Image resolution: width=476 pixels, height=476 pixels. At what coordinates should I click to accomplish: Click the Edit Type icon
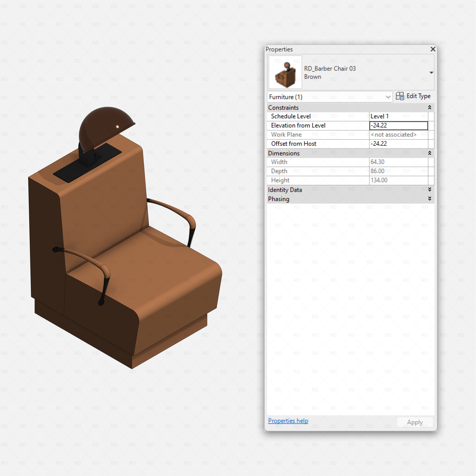pyautogui.click(x=400, y=96)
